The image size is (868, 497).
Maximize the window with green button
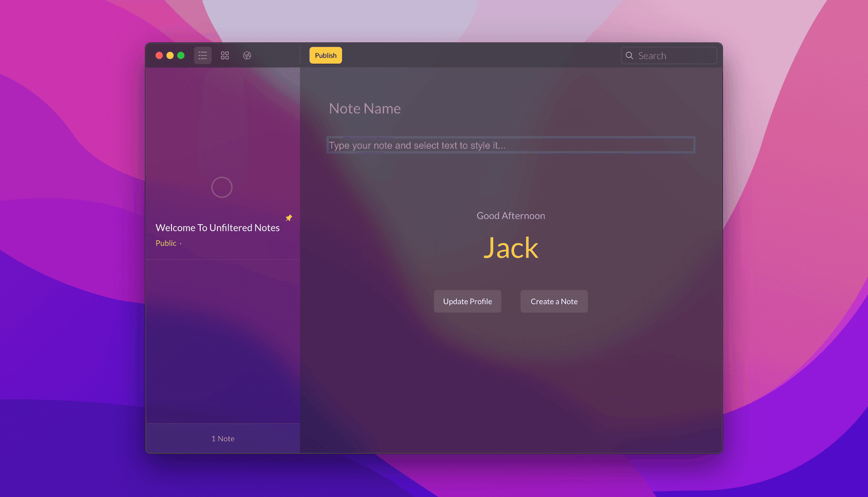pyautogui.click(x=181, y=55)
